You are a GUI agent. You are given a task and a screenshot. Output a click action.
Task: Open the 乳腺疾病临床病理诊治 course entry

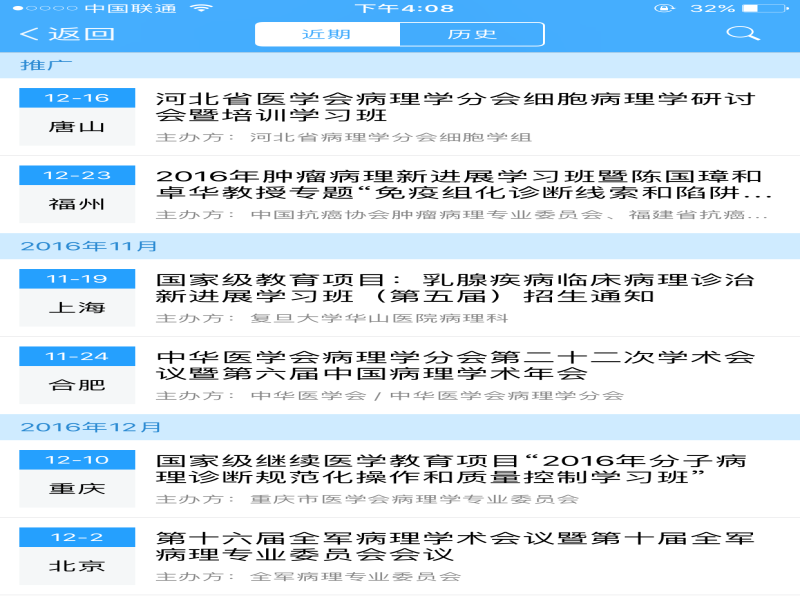[400, 298]
